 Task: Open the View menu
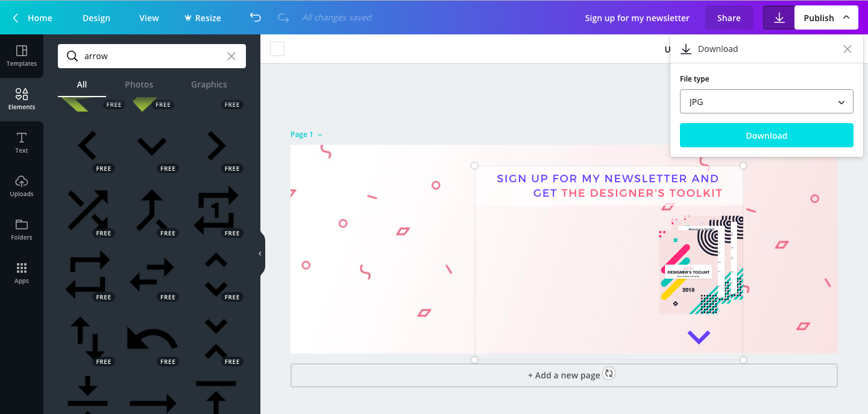click(149, 18)
